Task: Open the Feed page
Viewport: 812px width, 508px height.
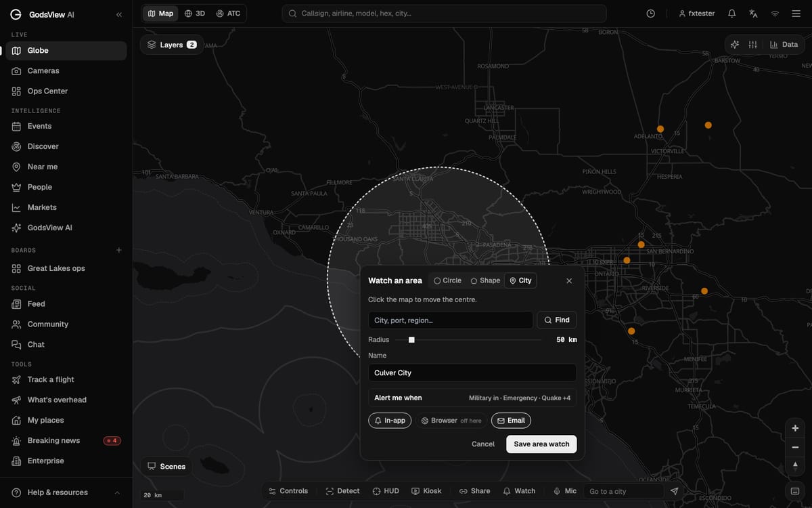Action: (x=66, y=304)
